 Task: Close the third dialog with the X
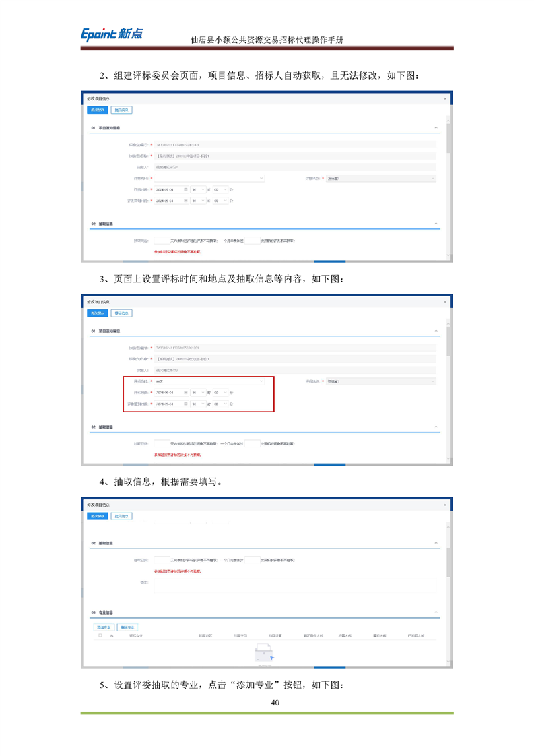pos(444,505)
